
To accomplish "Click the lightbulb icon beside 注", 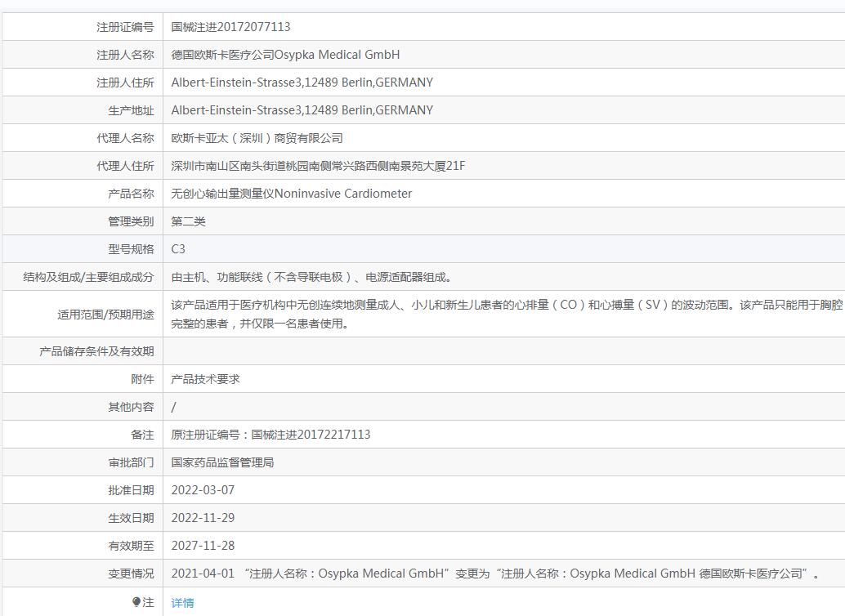I will pyautogui.click(x=136, y=601).
